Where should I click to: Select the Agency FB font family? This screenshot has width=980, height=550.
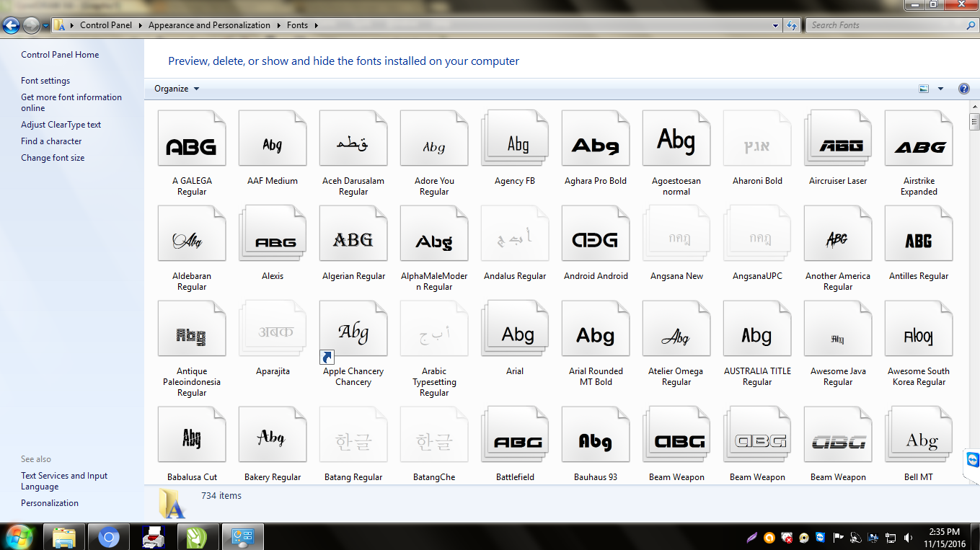[x=515, y=138]
